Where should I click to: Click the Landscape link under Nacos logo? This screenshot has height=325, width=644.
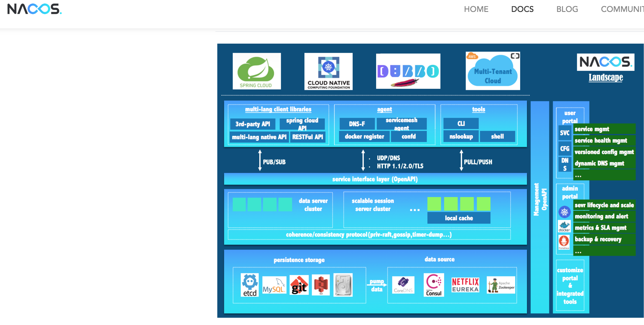point(606,77)
